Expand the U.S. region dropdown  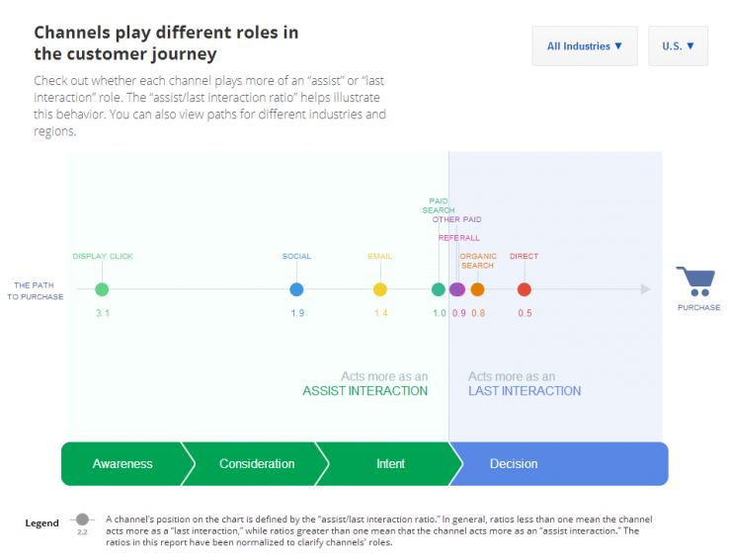678,46
